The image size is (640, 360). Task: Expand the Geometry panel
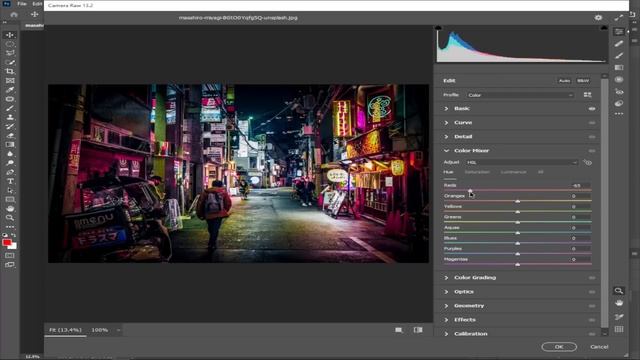point(446,306)
